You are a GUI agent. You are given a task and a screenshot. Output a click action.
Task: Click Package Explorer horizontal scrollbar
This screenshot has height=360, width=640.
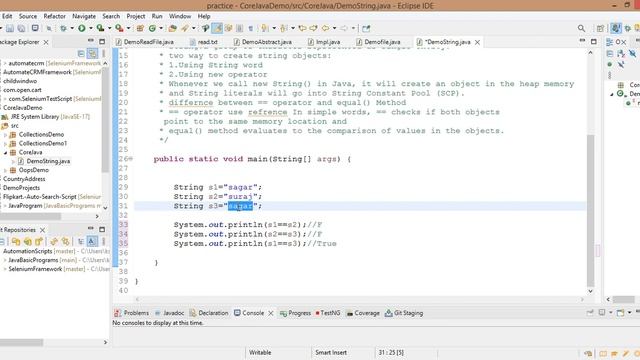(x=30, y=216)
